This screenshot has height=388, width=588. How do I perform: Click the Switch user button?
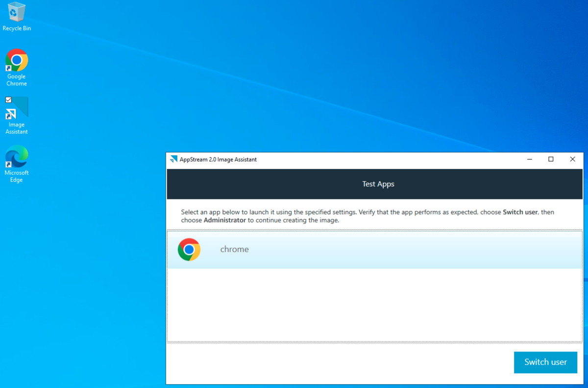545,362
